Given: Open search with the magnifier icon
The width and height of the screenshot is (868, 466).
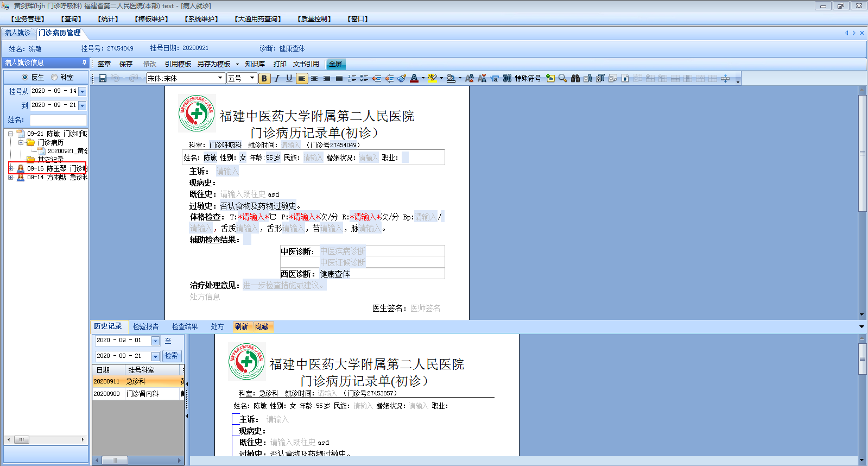Looking at the screenshot, I should pyautogui.click(x=562, y=78).
